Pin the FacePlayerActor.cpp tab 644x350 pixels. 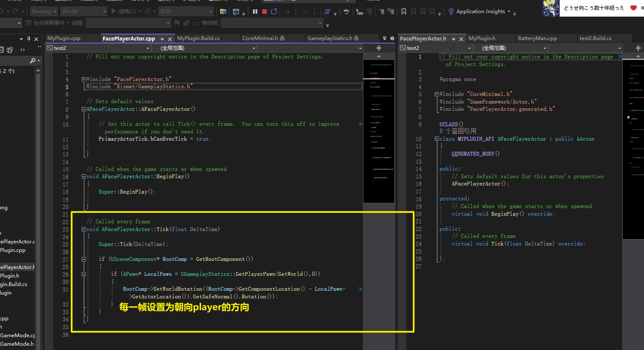tap(162, 39)
